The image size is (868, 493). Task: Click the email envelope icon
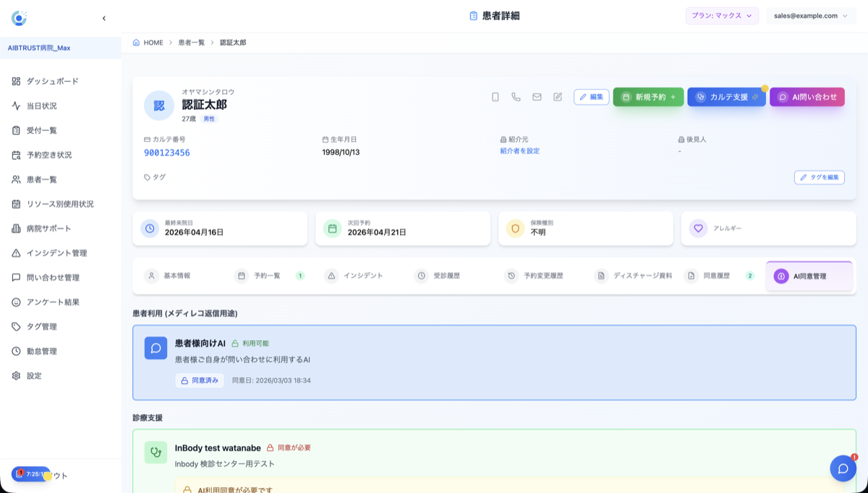tap(537, 97)
